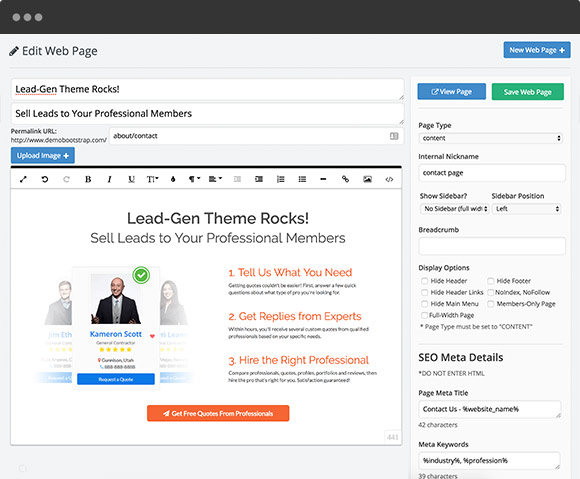
Task: Click the outdent icon
Action: coord(237,179)
